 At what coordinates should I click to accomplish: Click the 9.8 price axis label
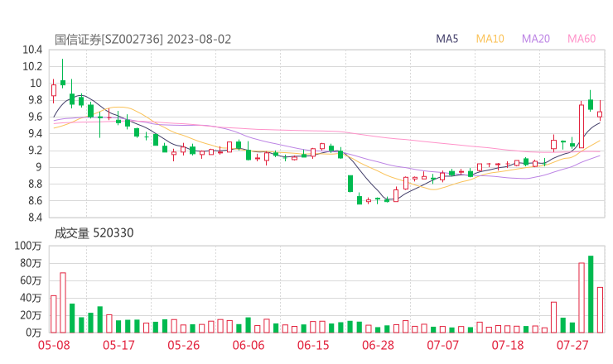click(35, 100)
